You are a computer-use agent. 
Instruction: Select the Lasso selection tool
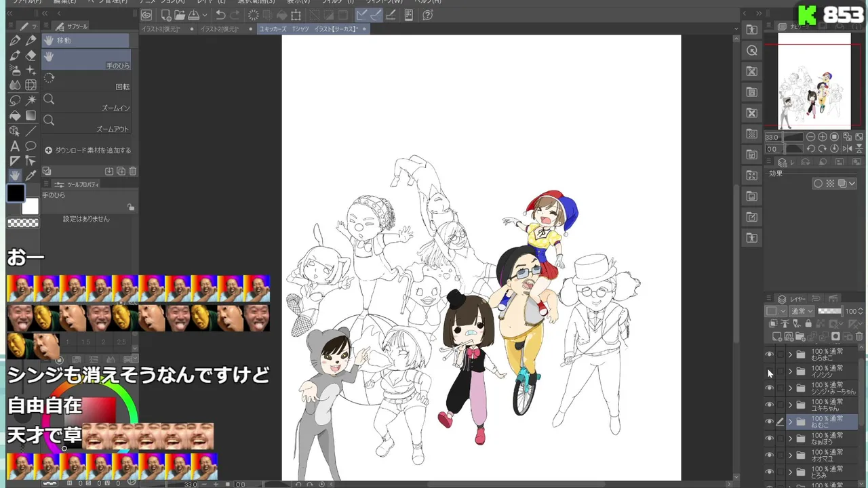point(15,100)
